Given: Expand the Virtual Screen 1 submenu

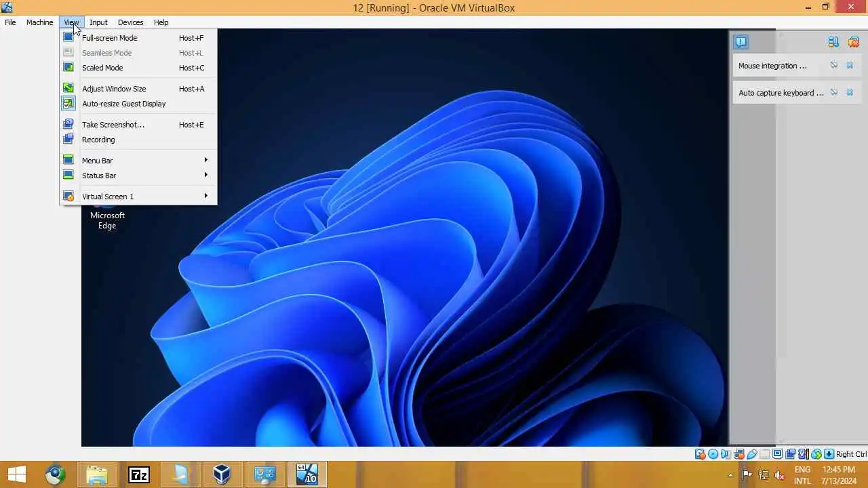Looking at the screenshot, I should [138, 197].
